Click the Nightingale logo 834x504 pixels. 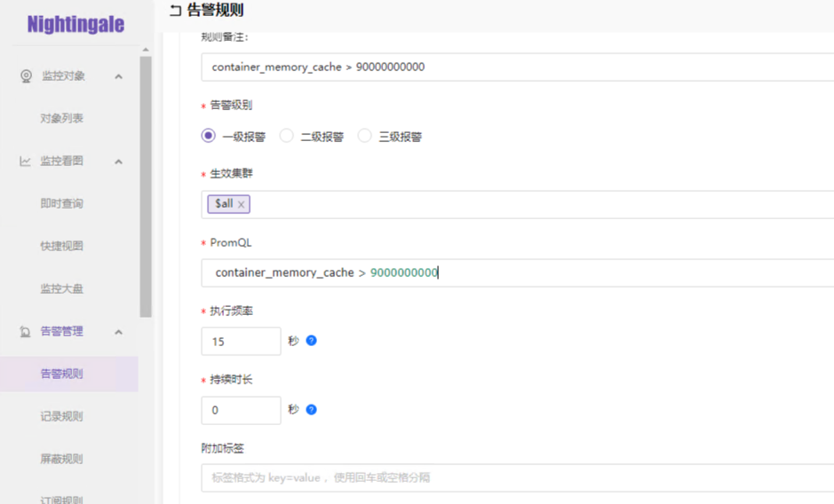click(75, 25)
